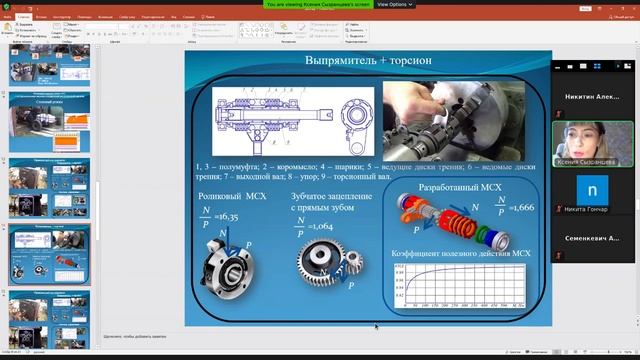Toggle the Заметки notes button
This screenshot has height=360, width=640.
point(513,352)
